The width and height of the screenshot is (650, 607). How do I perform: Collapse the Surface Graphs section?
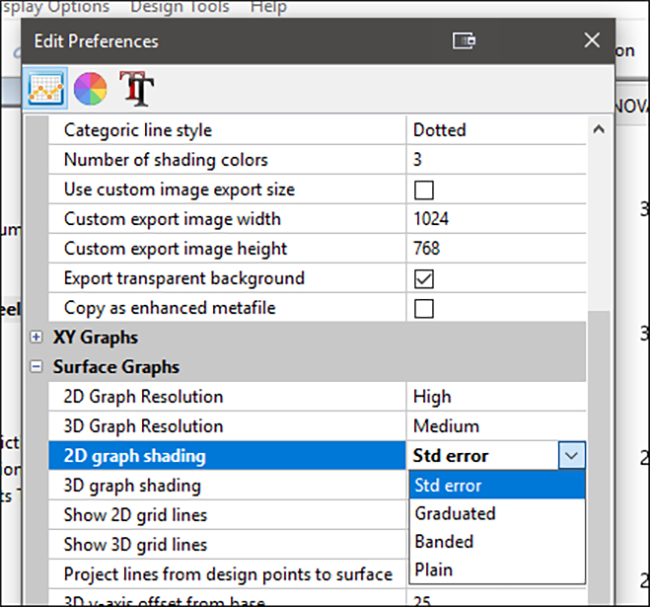click(37, 367)
